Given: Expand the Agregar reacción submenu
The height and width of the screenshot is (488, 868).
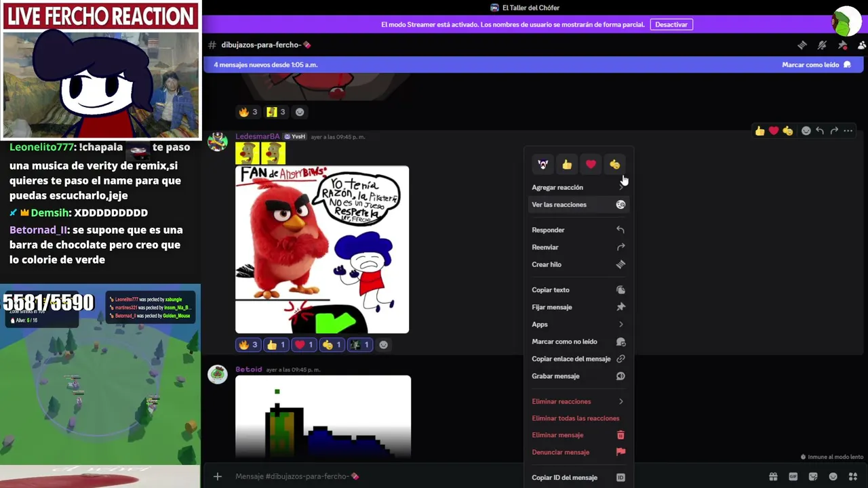Looking at the screenshot, I should (x=578, y=187).
